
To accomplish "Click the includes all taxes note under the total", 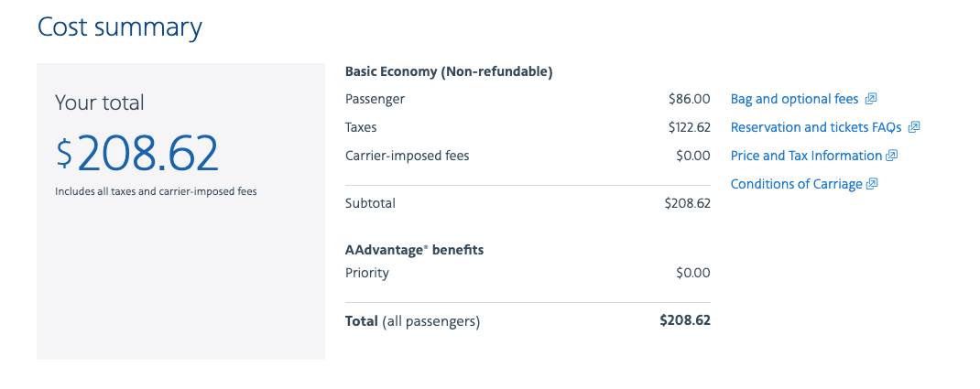I will (x=156, y=192).
